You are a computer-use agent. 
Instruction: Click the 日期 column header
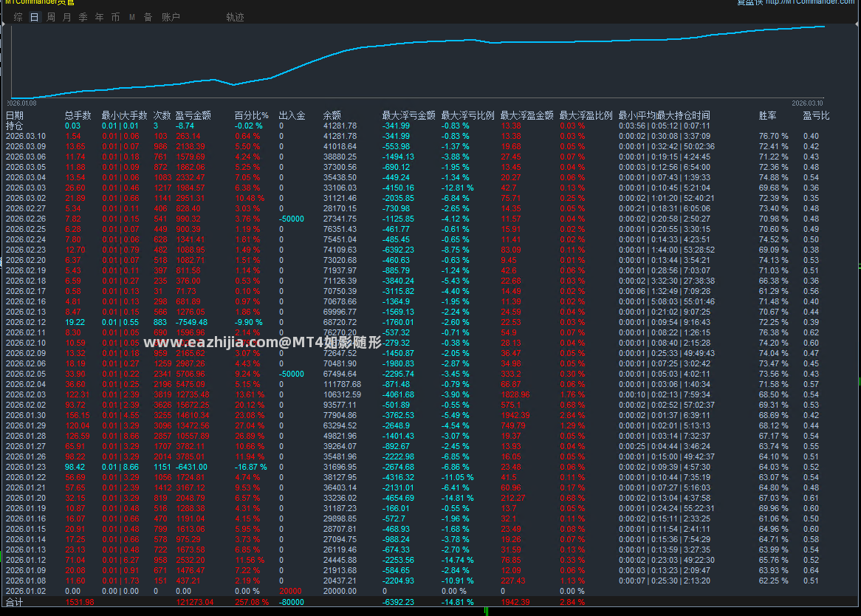click(15, 115)
